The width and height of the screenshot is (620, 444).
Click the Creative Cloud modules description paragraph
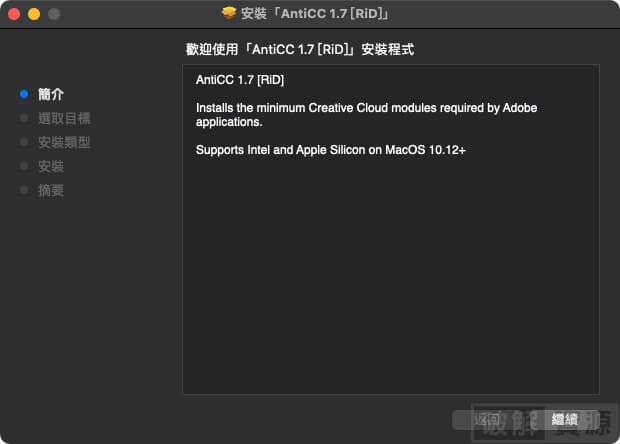tap(367, 115)
